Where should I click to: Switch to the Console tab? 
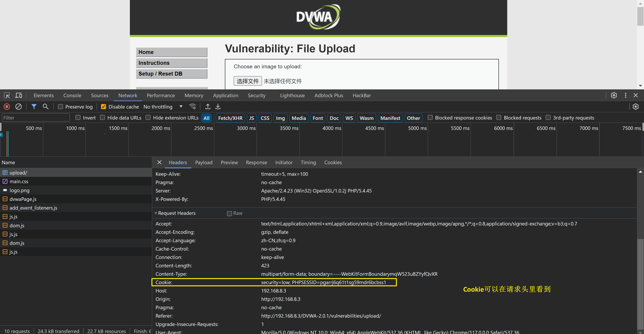coord(72,96)
